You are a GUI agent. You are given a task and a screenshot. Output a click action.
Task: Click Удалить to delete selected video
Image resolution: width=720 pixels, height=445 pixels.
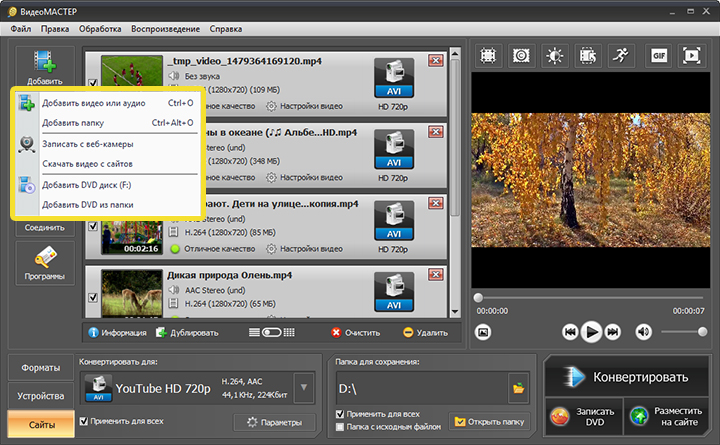pyautogui.click(x=425, y=332)
